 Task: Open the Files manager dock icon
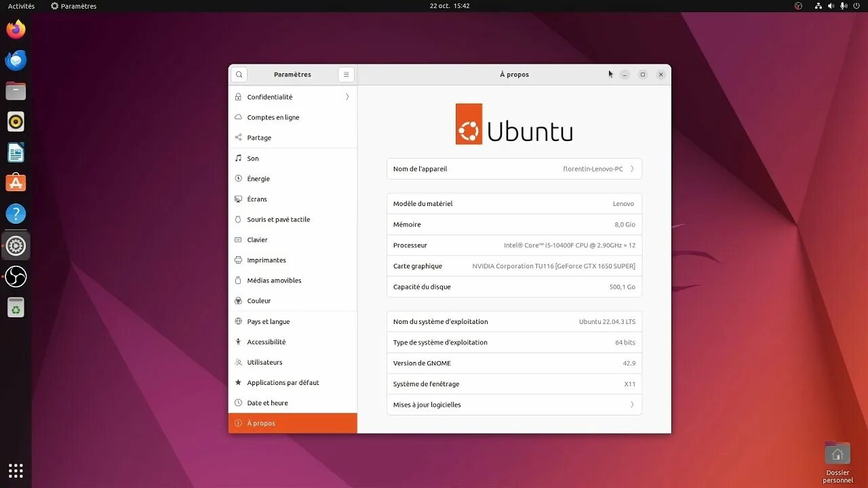click(16, 91)
